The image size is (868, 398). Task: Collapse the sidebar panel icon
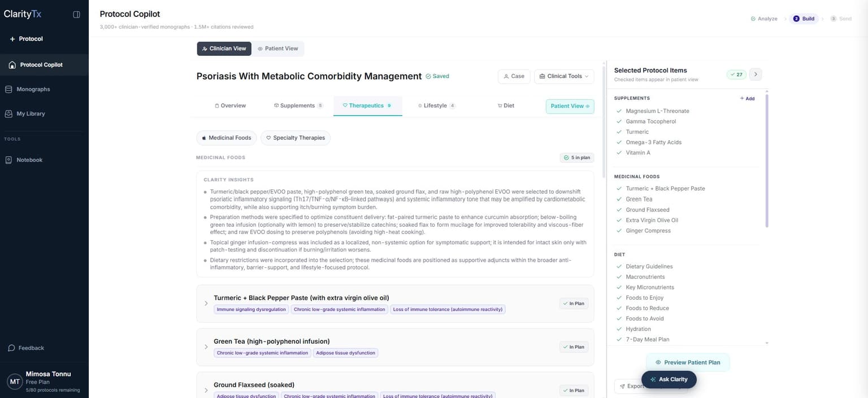coord(77,15)
